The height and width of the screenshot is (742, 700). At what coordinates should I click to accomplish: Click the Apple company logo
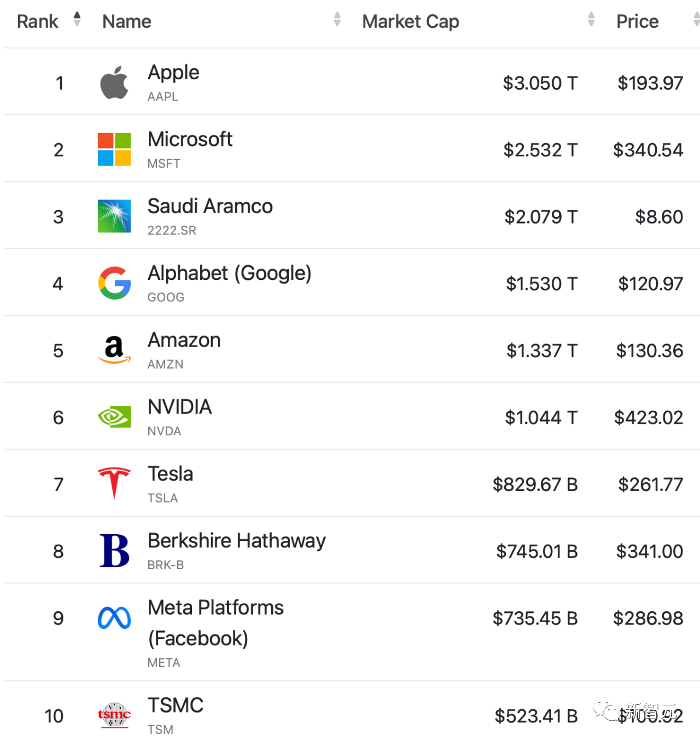(x=114, y=83)
